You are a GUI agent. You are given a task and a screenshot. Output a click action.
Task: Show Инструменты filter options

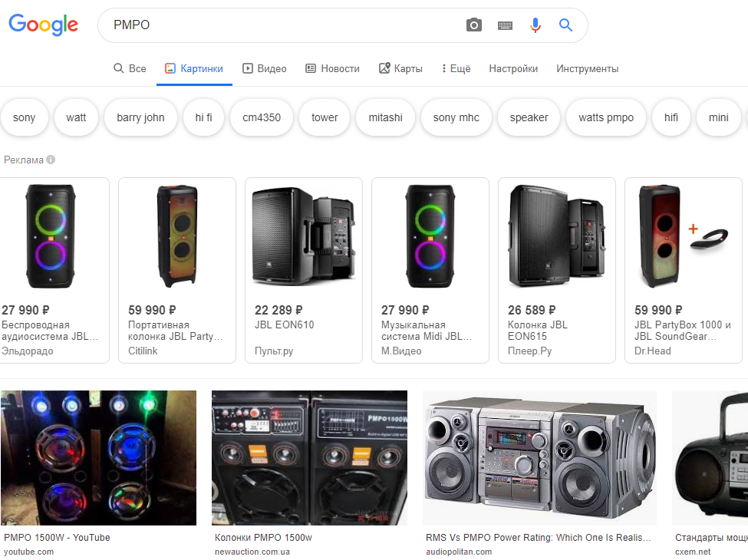(587, 69)
